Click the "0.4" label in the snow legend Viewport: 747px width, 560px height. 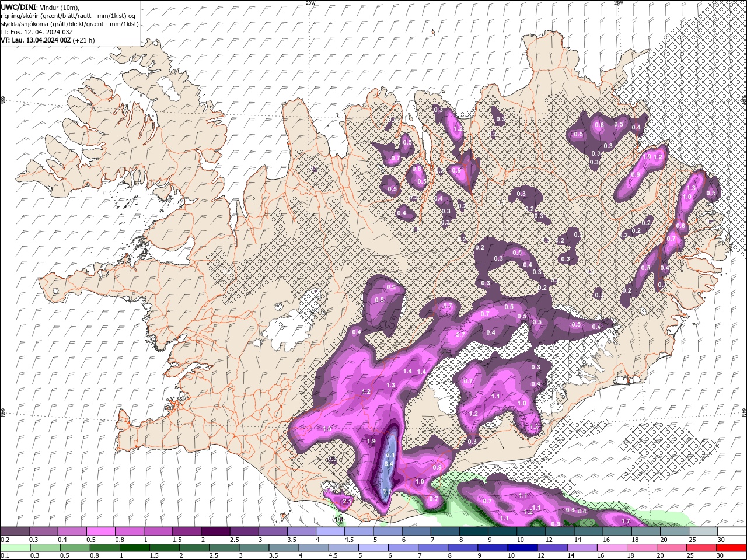click(x=62, y=540)
